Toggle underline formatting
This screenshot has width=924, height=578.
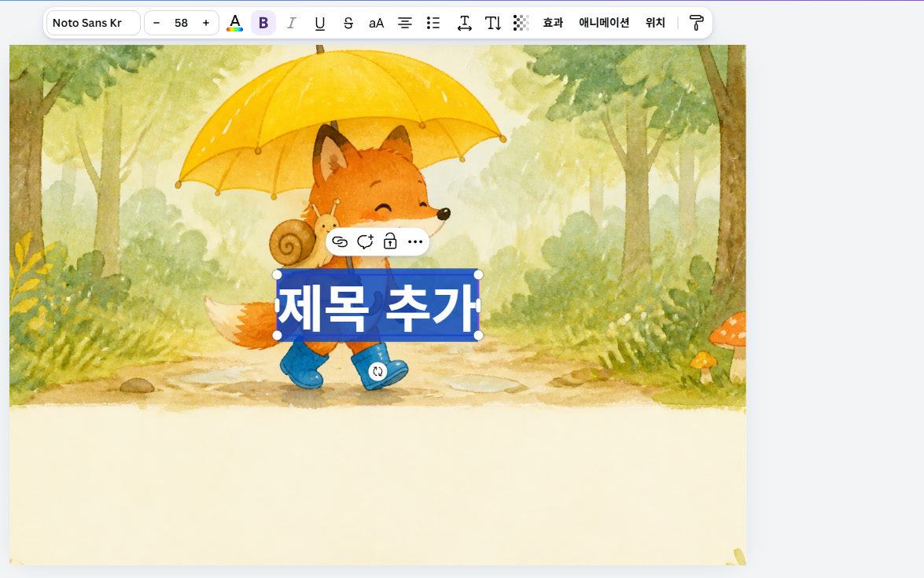pos(319,23)
